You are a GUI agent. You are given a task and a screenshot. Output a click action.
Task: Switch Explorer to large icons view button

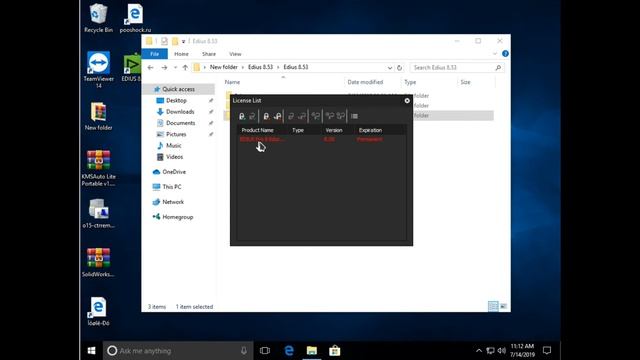[504, 306]
